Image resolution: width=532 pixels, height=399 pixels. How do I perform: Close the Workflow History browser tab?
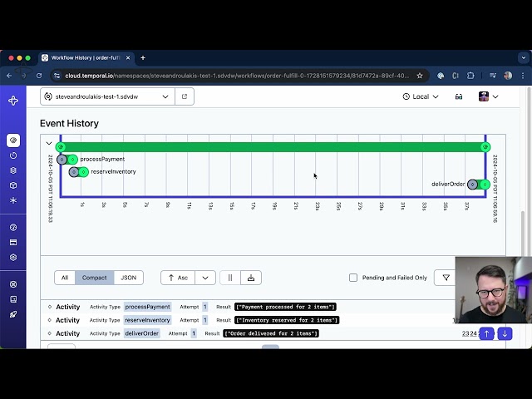[x=128, y=58]
